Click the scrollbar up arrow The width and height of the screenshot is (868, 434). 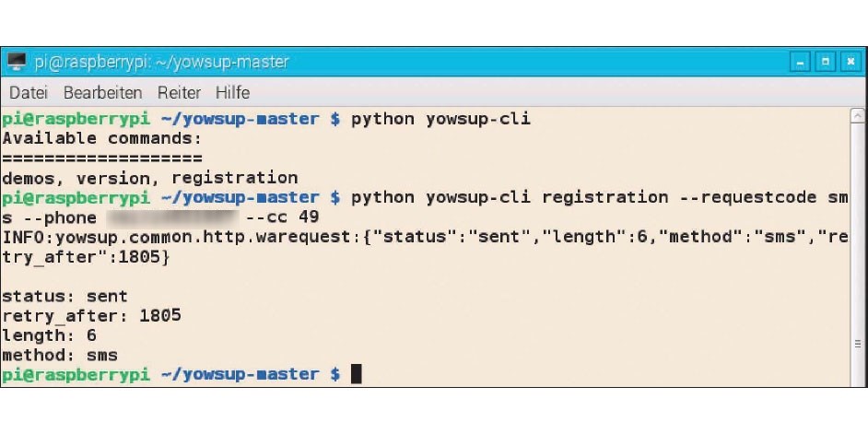tap(858, 116)
